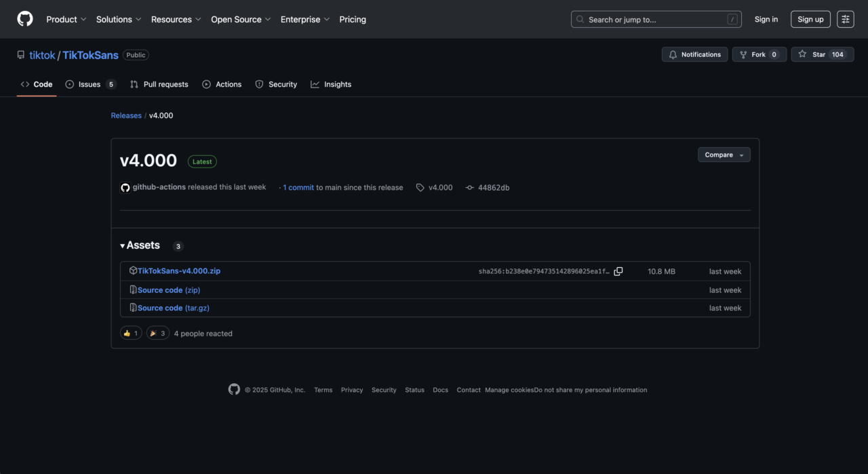The image size is (868, 474).
Task: Open the Open Source dropdown
Action: click(241, 20)
